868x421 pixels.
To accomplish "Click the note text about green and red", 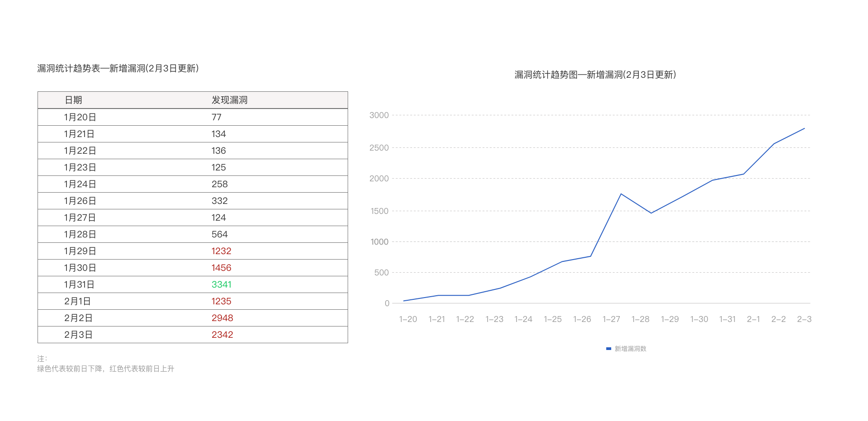I will pyautogui.click(x=105, y=369).
